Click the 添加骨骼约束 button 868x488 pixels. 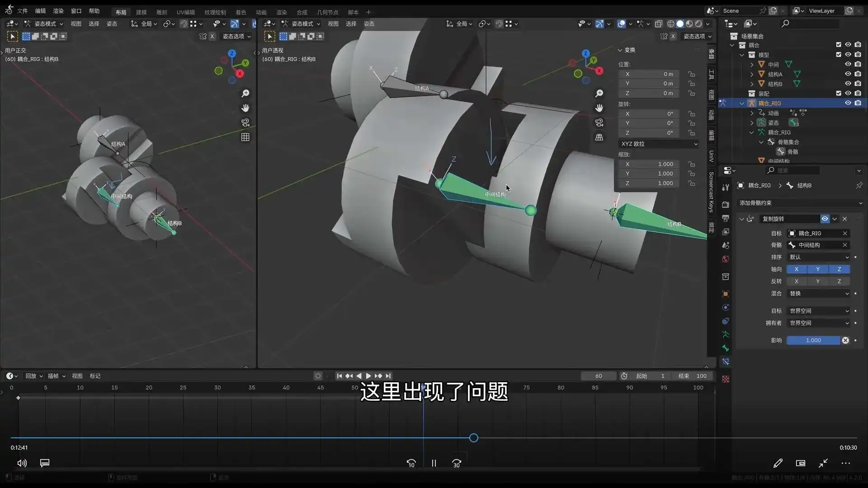(x=799, y=203)
